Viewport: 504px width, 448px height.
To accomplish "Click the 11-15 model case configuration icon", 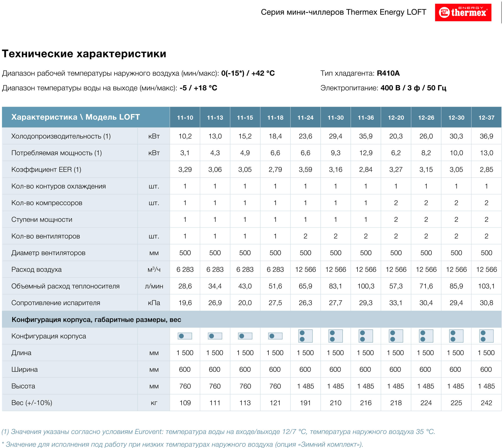I will (245, 336).
